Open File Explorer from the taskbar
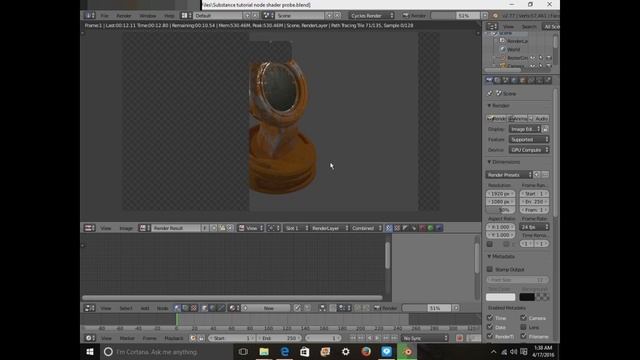 264,351
